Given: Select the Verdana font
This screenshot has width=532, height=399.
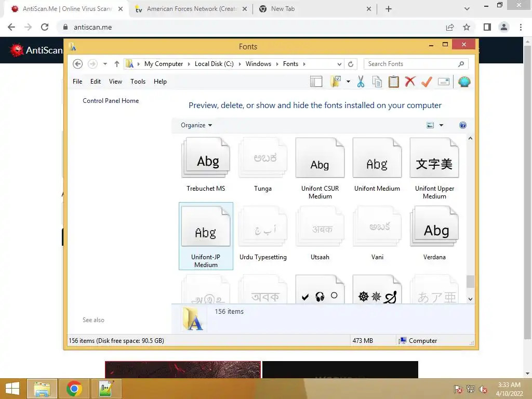Looking at the screenshot, I should [434, 234].
